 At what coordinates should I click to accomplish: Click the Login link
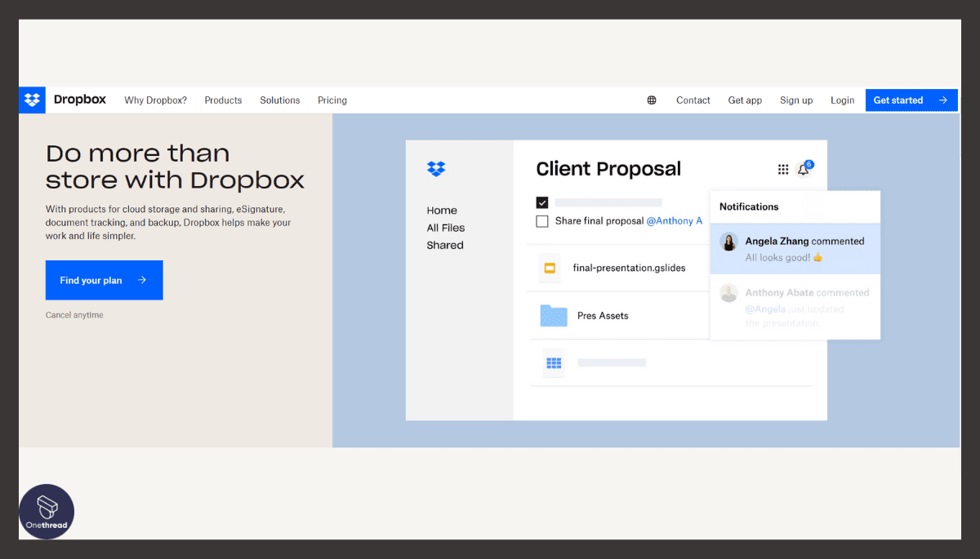click(842, 100)
